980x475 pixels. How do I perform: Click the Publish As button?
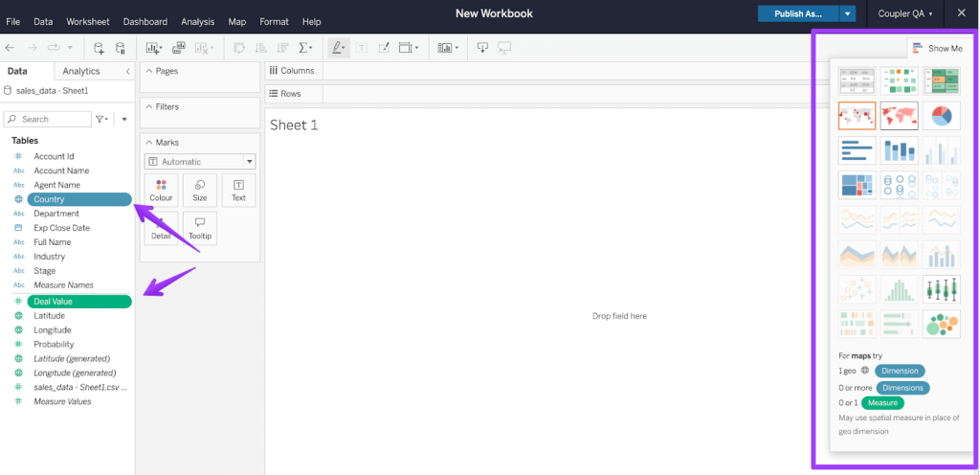(798, 13)
